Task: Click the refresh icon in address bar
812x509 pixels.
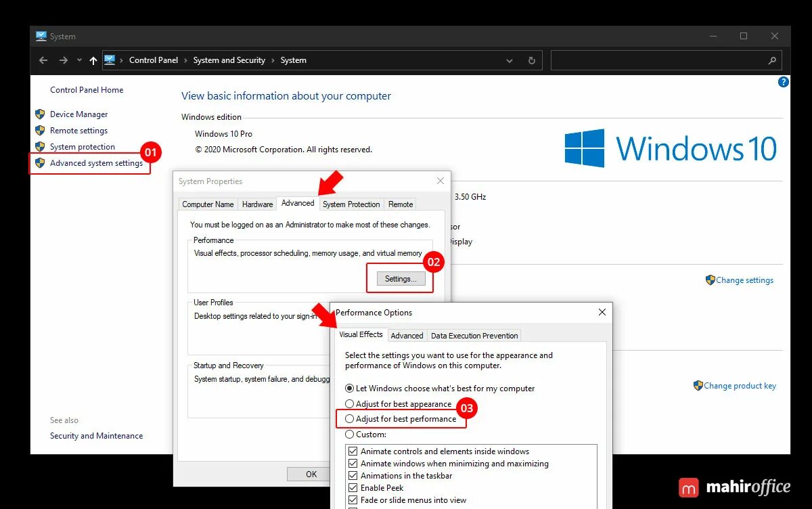Action: click(x=532, y=60)
